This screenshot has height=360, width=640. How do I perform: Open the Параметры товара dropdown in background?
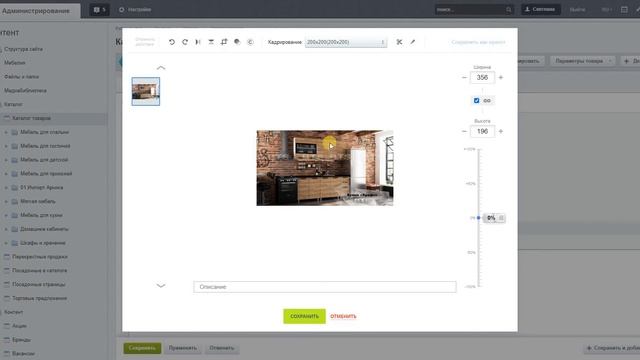click(x=582, y=61)
